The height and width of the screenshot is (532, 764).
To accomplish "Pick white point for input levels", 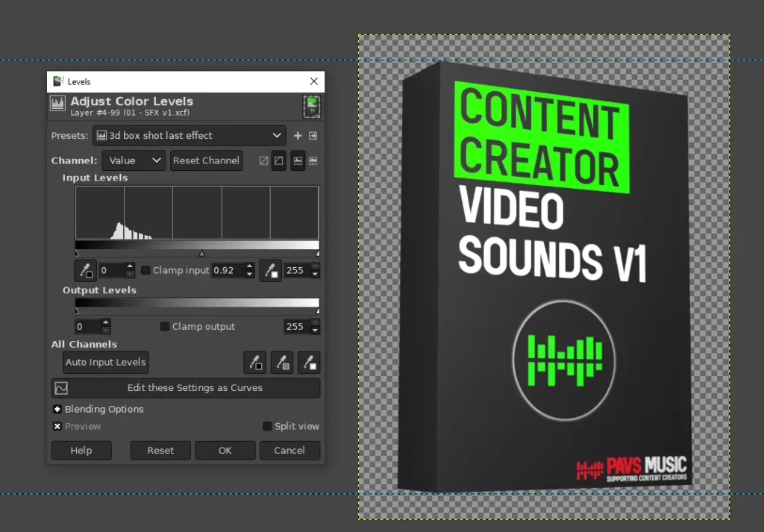I will tap(270, 270).
